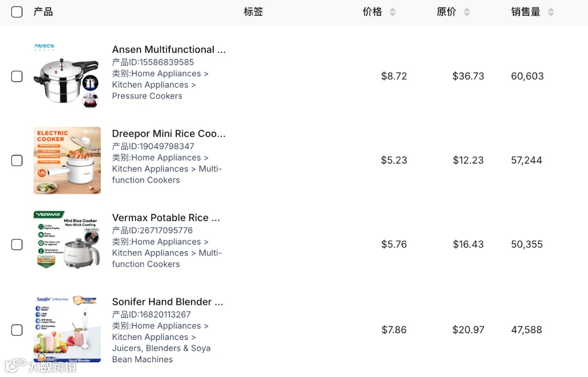Click the 价格 column header label
This screenshot has height=377, width=588.
click(372, 12)
